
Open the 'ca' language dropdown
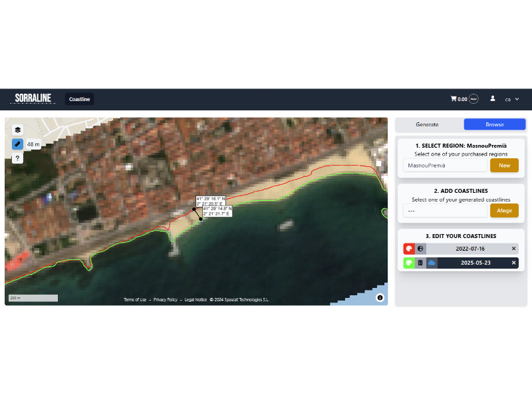point(511,99)
